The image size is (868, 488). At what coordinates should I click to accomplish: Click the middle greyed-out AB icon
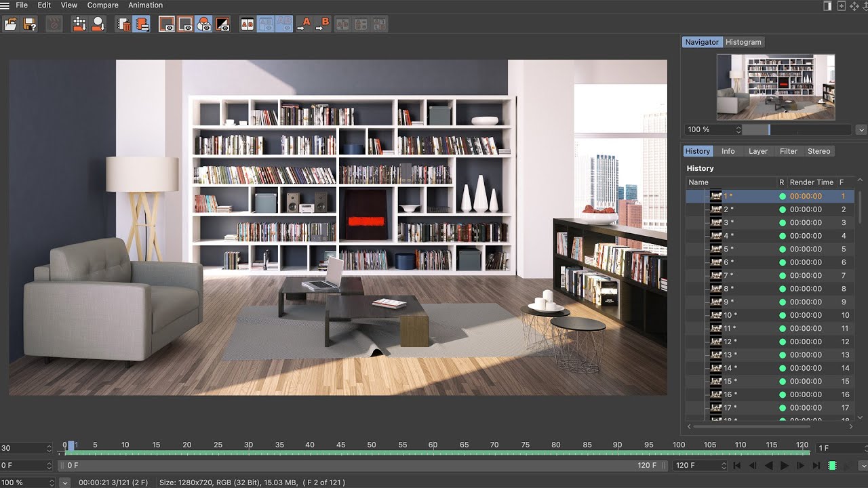tap(361, 24)
